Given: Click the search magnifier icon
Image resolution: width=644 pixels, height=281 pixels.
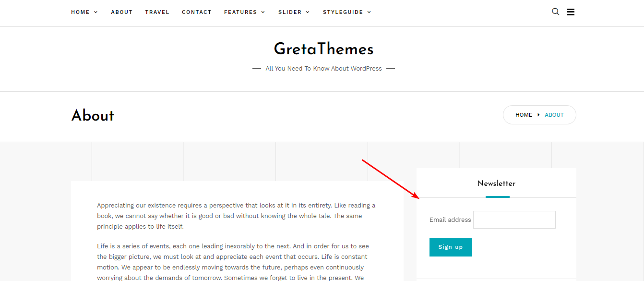Looking at the screenshot, I should pos(555,12).
